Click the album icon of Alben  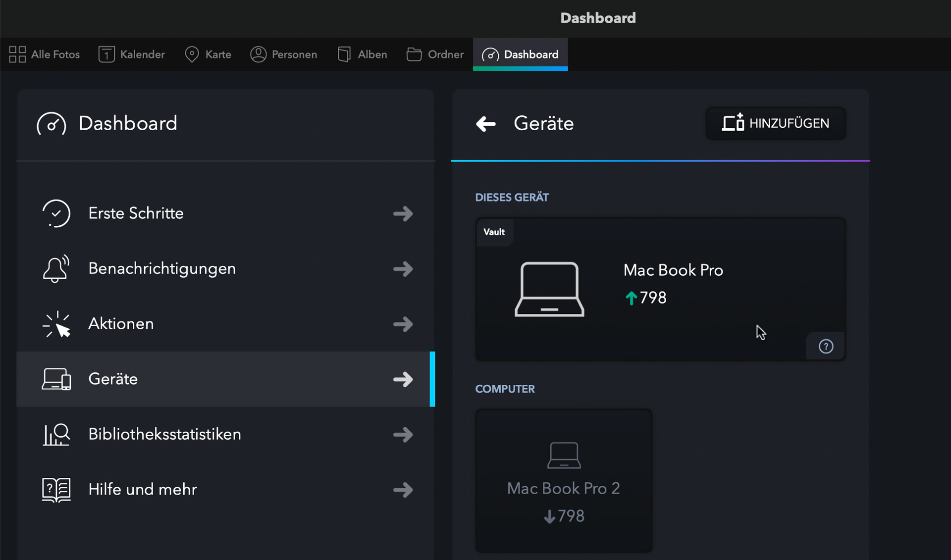pyautogui.click(x=344, y=54)
